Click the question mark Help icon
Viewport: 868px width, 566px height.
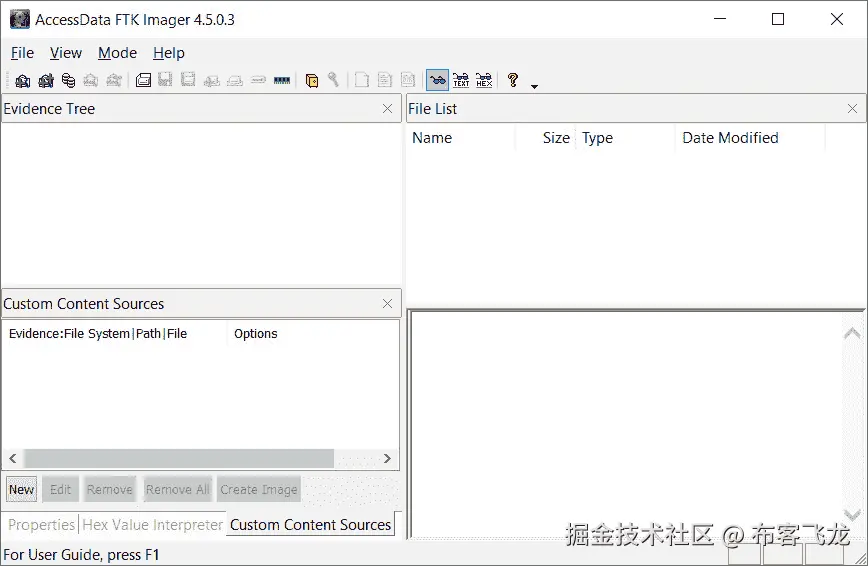pyautogui.click(x=513, y=80)
